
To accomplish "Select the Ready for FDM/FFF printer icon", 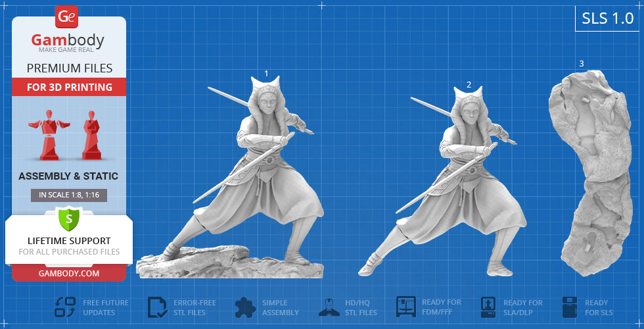I will click(x=406, y=307).
